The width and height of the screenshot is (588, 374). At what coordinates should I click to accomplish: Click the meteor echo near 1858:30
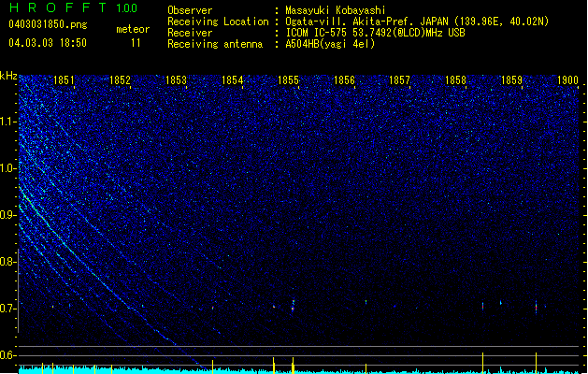coord(482,306)
